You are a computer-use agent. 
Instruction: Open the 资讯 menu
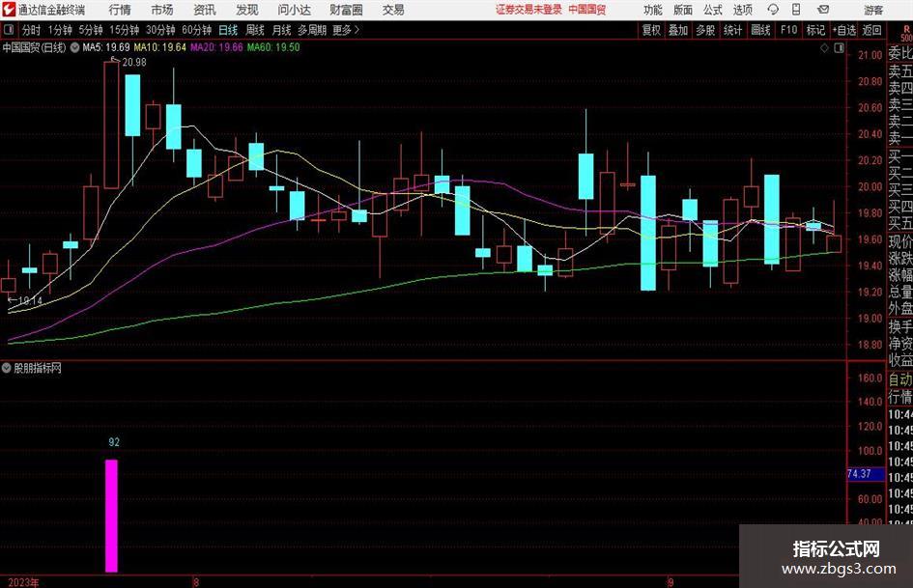(x=205, y=10)
